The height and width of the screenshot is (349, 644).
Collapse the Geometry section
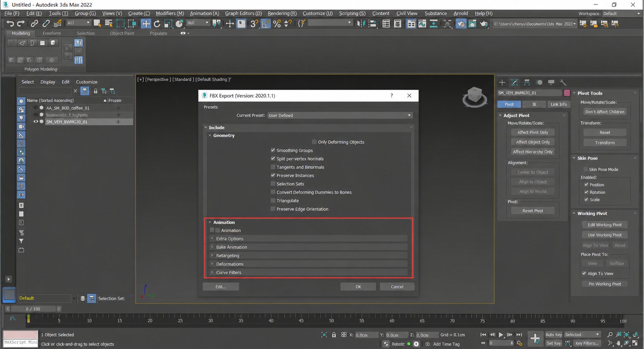[x=210, y=135]
